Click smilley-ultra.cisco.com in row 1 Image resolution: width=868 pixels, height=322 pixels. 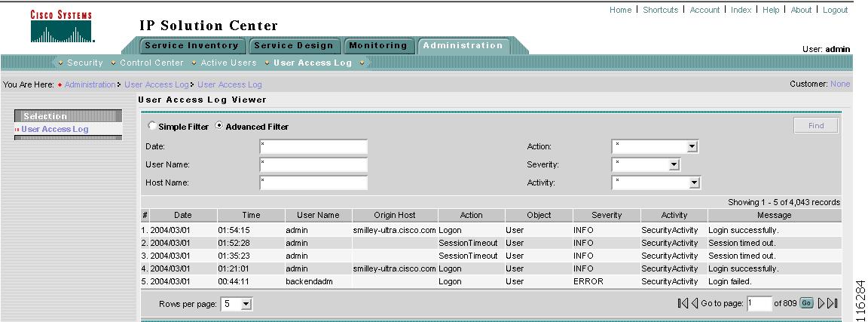tap(394, 230)
